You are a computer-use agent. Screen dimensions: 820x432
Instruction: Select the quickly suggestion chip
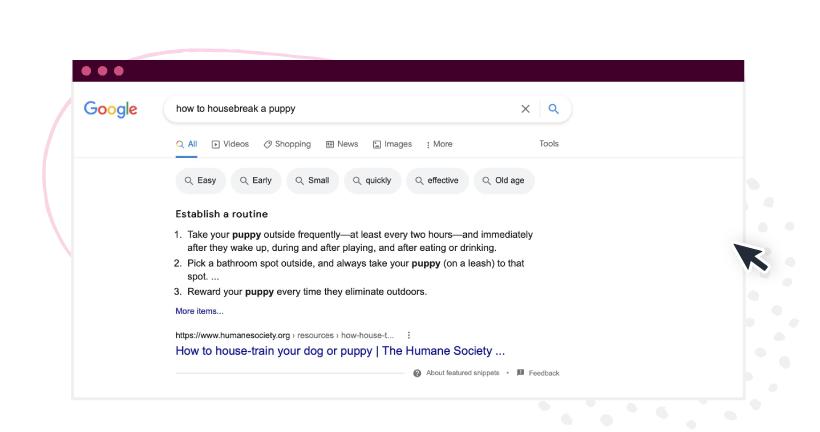pos(372,180)
